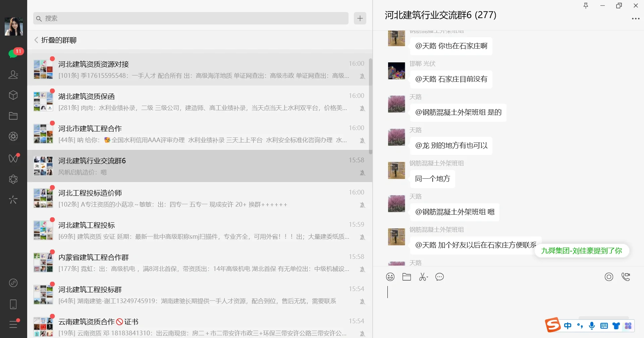Open the chat history bubble icon
This screenshot has height=338, width=644.
click(x=439, y=277)
